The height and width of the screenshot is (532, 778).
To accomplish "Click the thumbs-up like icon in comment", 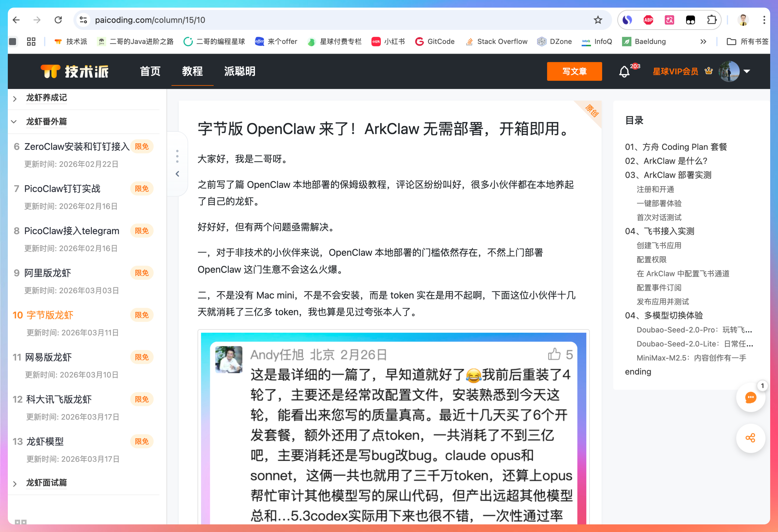I will pos(554,354).
